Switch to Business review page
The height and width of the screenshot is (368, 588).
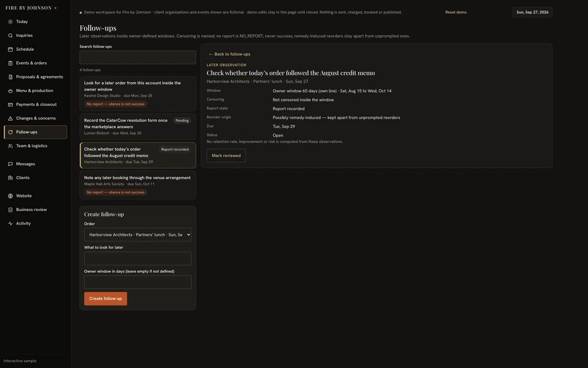(x=36, y=210)
